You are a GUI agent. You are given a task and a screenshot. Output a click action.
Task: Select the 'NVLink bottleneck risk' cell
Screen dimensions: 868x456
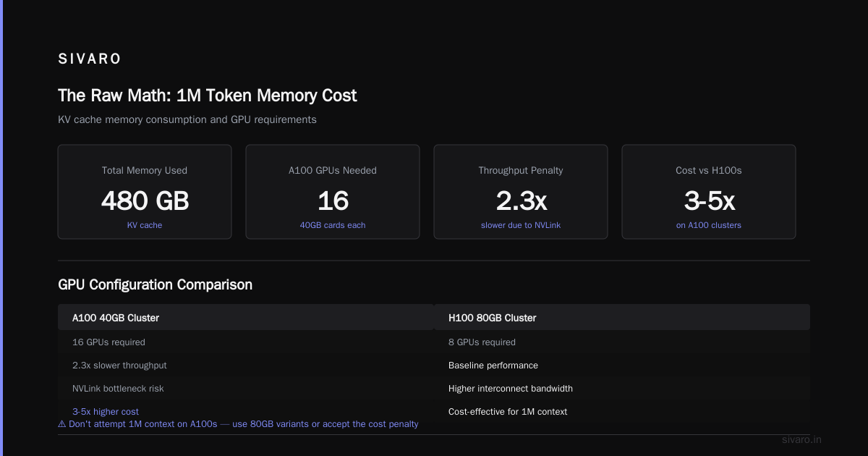[x=246, y=389]
